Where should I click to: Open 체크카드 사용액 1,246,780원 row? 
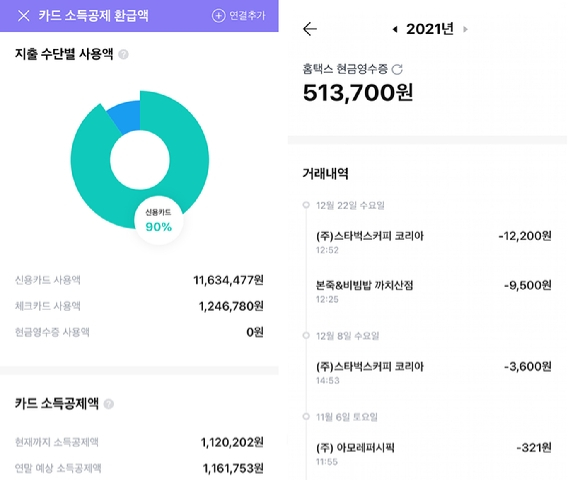point(139,306)
